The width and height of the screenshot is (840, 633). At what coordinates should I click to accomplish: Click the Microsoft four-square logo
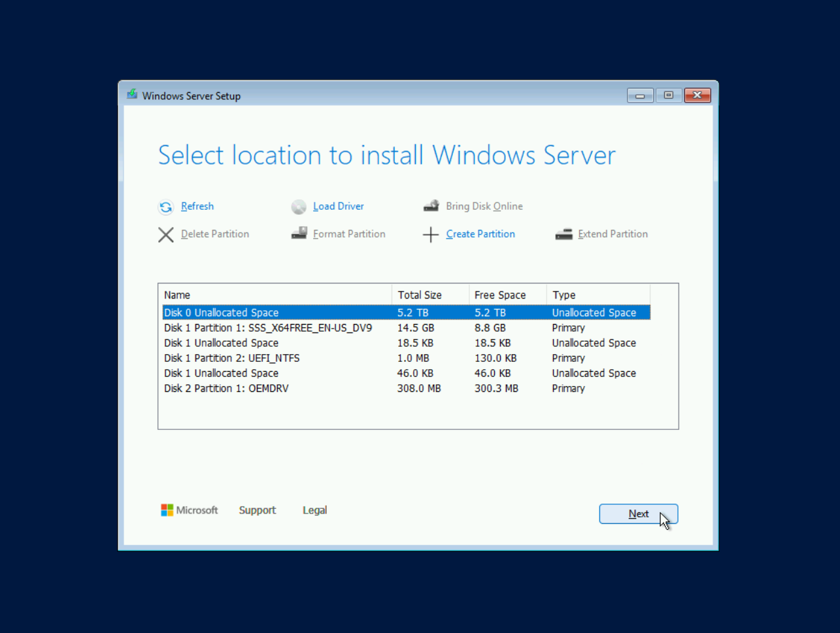167,510
